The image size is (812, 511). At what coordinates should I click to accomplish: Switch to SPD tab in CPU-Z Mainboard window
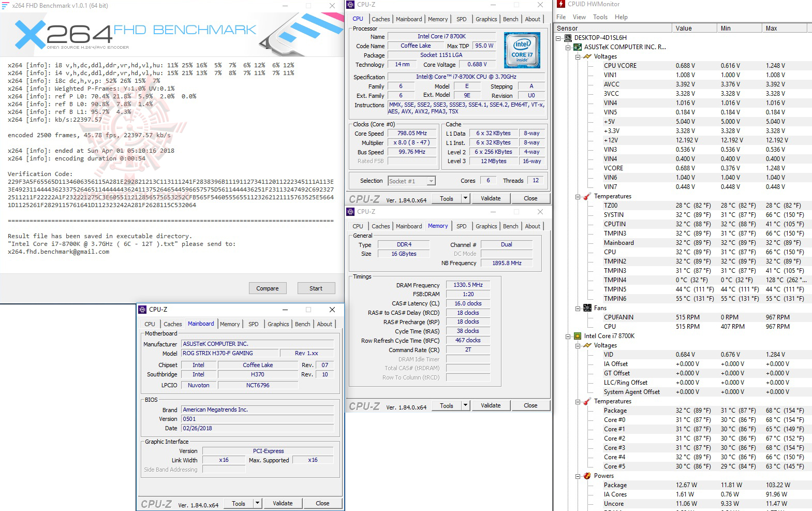coord(253,324)
